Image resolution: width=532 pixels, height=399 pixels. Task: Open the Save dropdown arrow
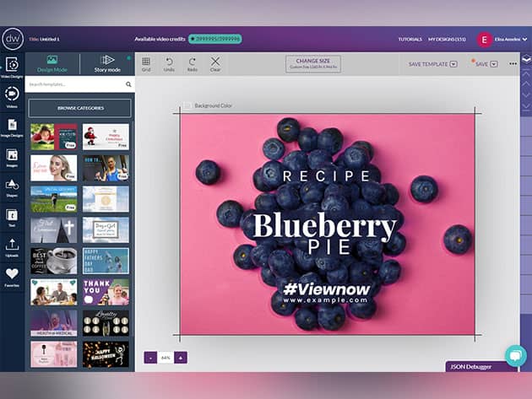click(x=494, y=64)
